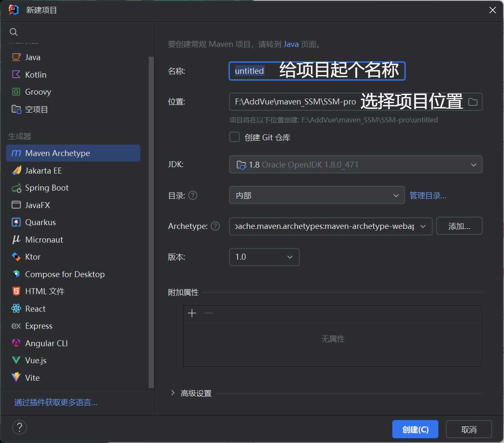Click the left sidebar vertical scrollbar
The image size is (504, 443).
click(151, 222)
